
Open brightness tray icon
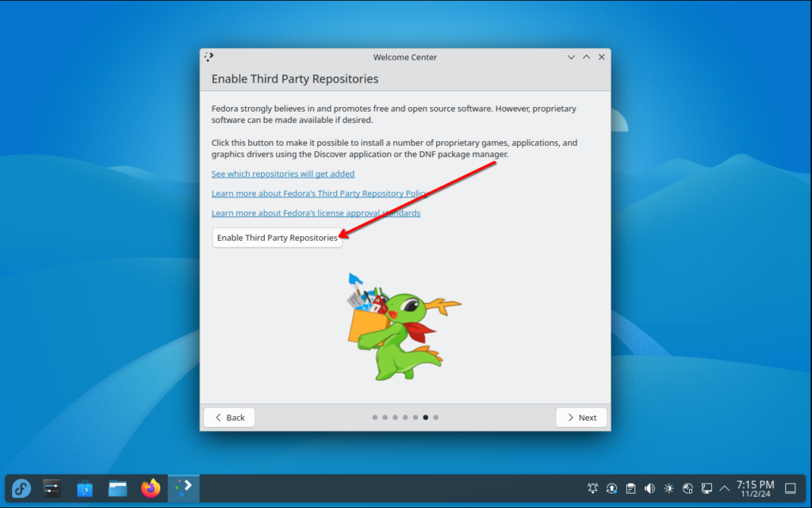[668, 488]
